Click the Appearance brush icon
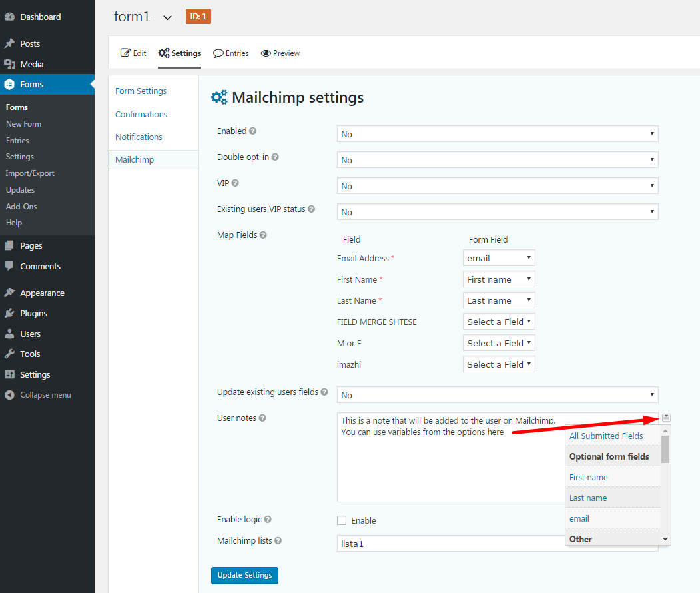The image size is (700, 593). point(9,293)
